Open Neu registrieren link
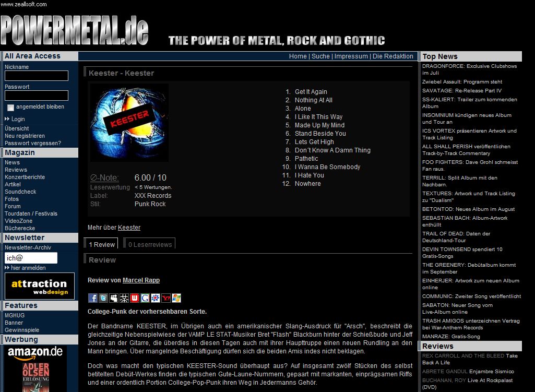This screenshot has width=535, height=392. 25,136
